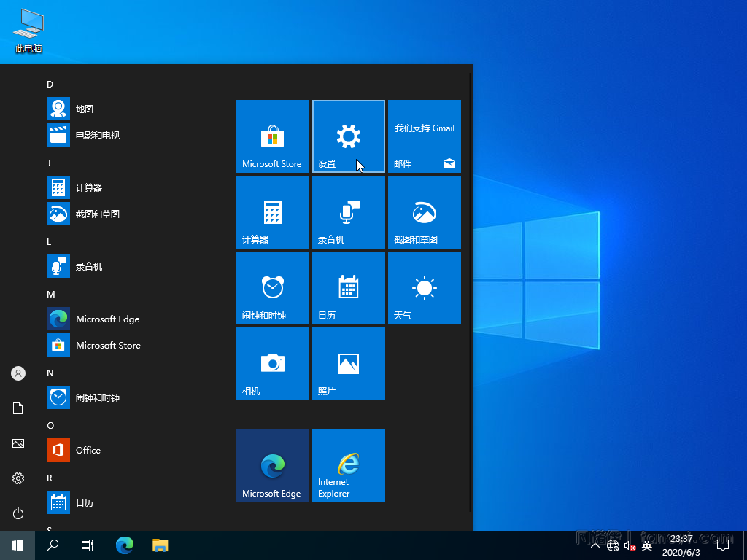Open the 设置 settings tile
747x560 pixels.
tap(348, 136)
